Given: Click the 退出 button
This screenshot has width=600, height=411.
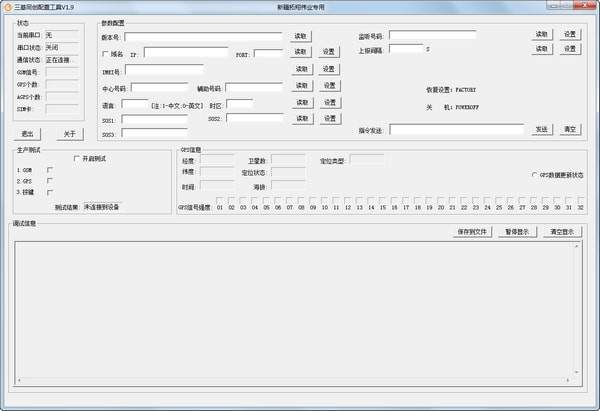Looking at the screenshot, I should [x=28, y=133].
